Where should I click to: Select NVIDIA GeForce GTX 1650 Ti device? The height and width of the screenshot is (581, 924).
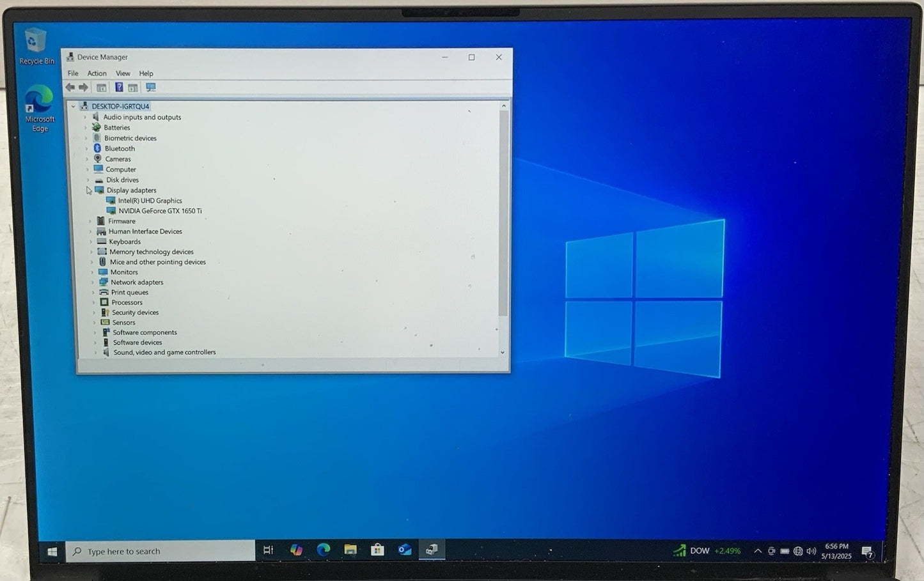(x=160, y=211)
